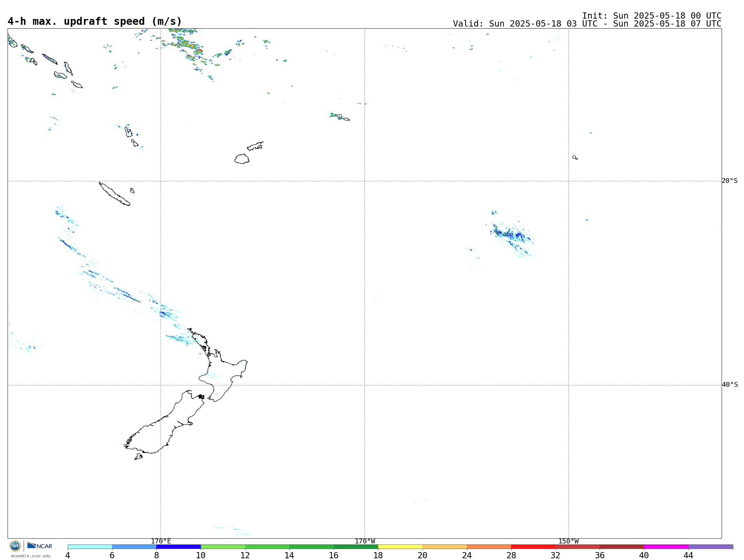Viewport: 744px width, 560px height.
Task: Click the 'Init: Sun 2025-05-18 00 UTC' text
Action: (x=652, y=16)
